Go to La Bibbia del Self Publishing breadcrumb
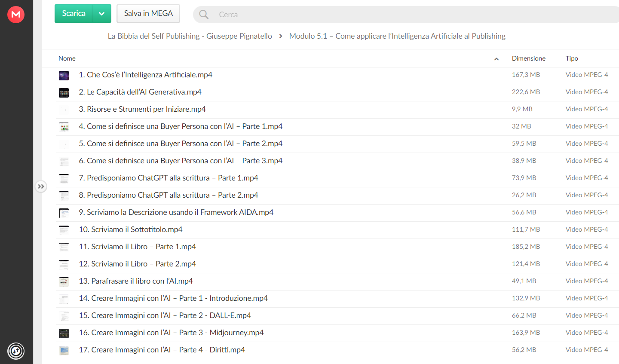The height and width of the screenshot is (364, 619). (190, 36)
